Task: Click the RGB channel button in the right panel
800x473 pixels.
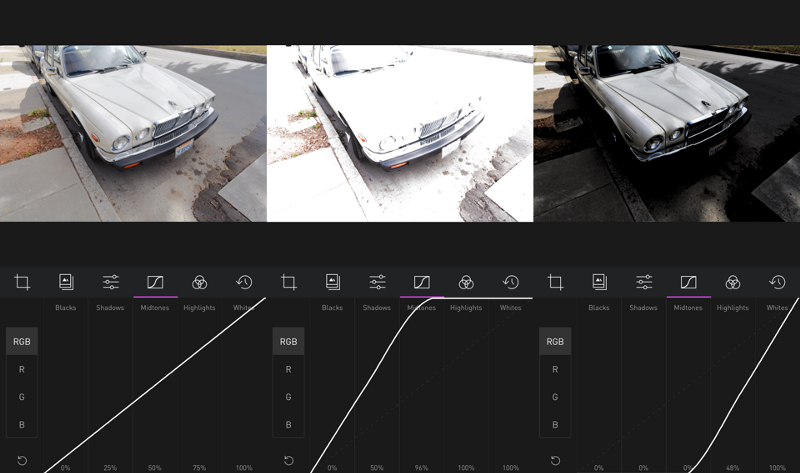Action: (555, 342)
